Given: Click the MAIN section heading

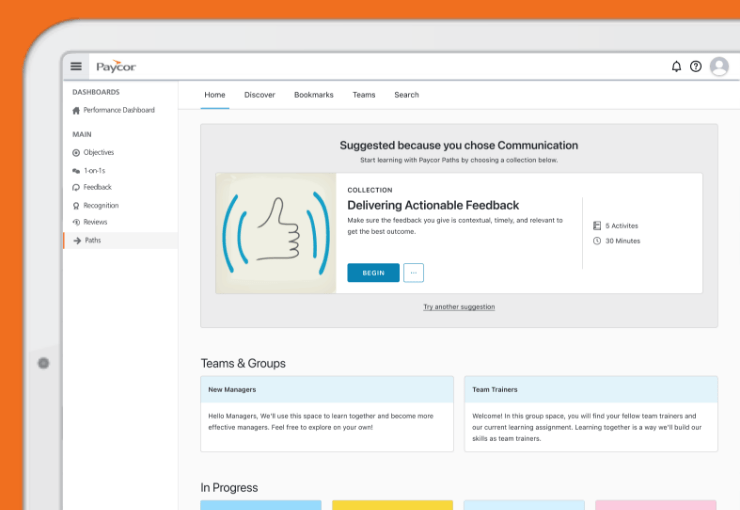Looking at the screenshot, I should [82, 134].
